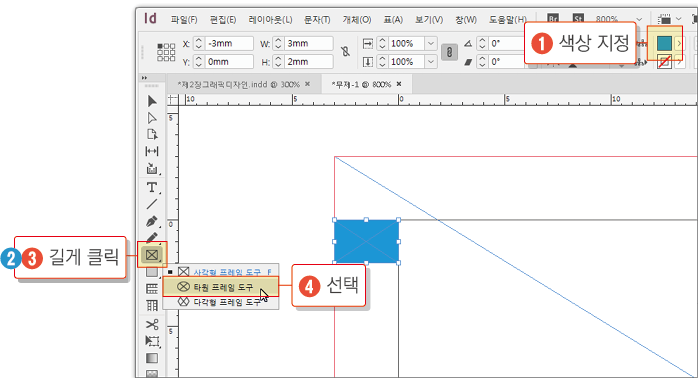
Task: Click the W value stepper arrows
Action: (x=278, y=43)
